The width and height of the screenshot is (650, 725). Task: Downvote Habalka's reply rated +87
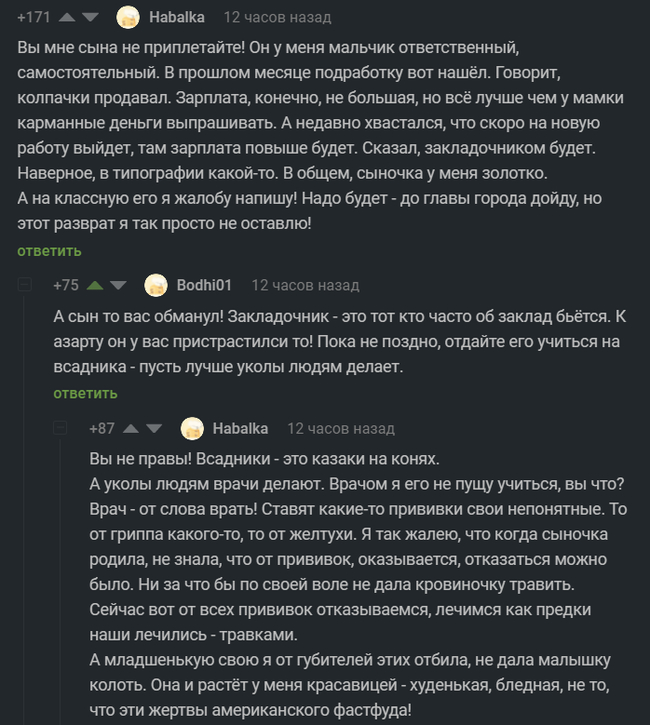tap(153, 428)
